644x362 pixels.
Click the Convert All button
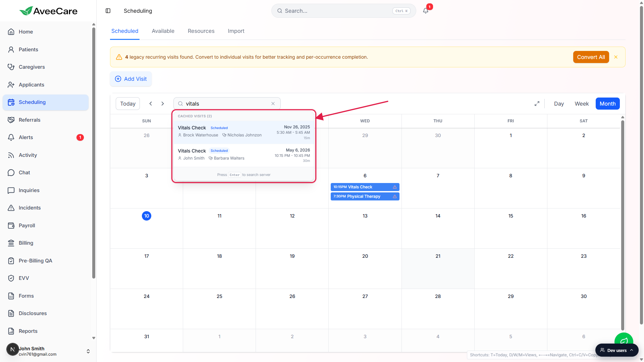coord(591,57)
